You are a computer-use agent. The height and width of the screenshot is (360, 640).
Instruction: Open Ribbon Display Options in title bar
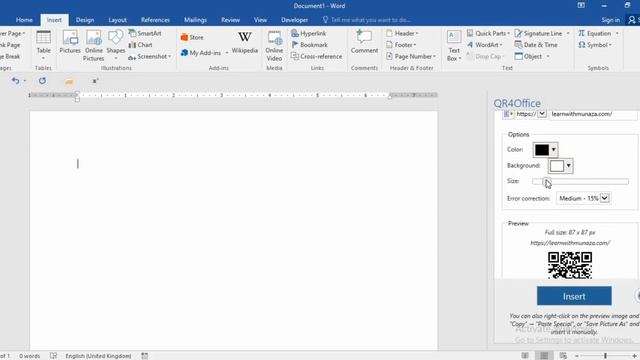coord(581,5)
